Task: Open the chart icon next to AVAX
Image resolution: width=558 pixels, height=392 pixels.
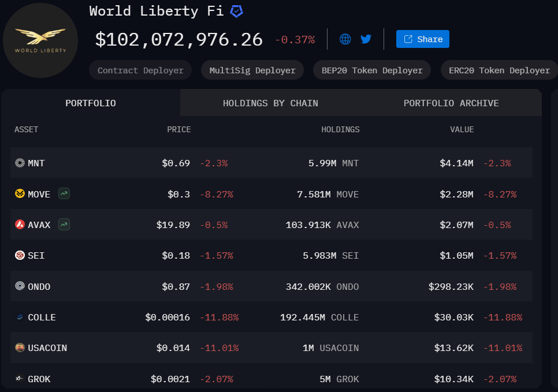Action: pos(64,225)
